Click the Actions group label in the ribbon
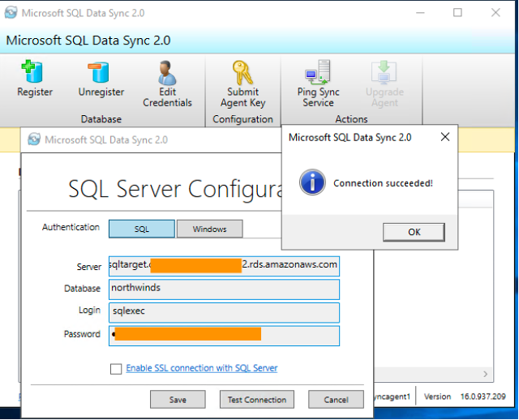The image size is (519, 420). [x=351, y=119]
